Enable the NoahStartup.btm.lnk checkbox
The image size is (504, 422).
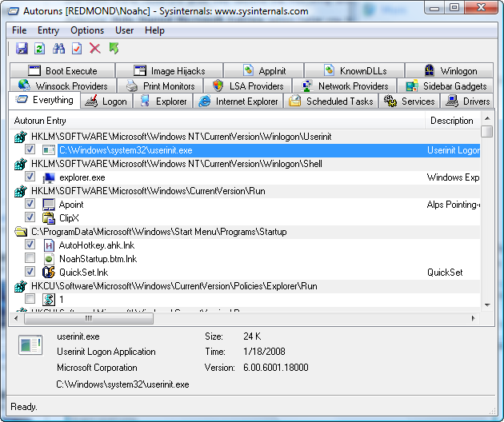pyautogui.click(x=30, y=258)
